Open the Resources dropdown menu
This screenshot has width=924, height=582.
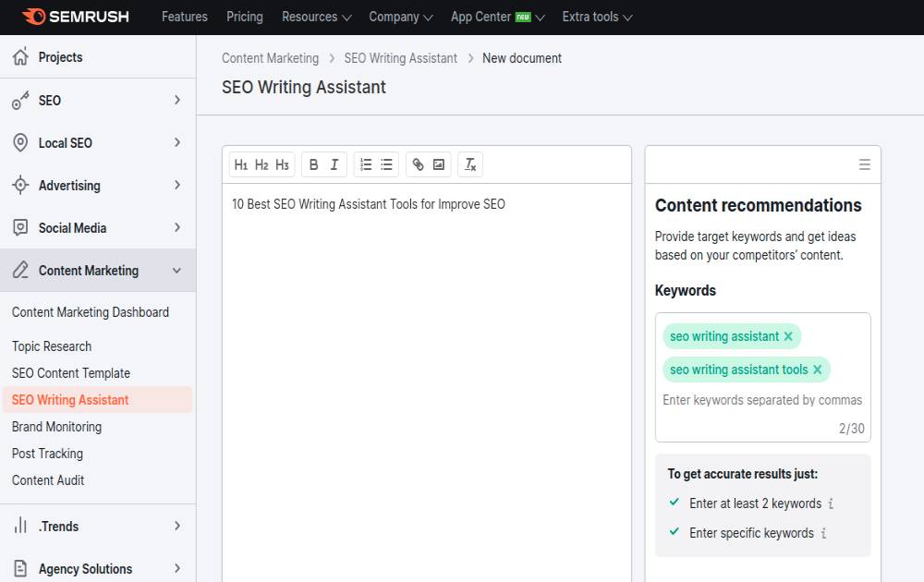point(316,17)
